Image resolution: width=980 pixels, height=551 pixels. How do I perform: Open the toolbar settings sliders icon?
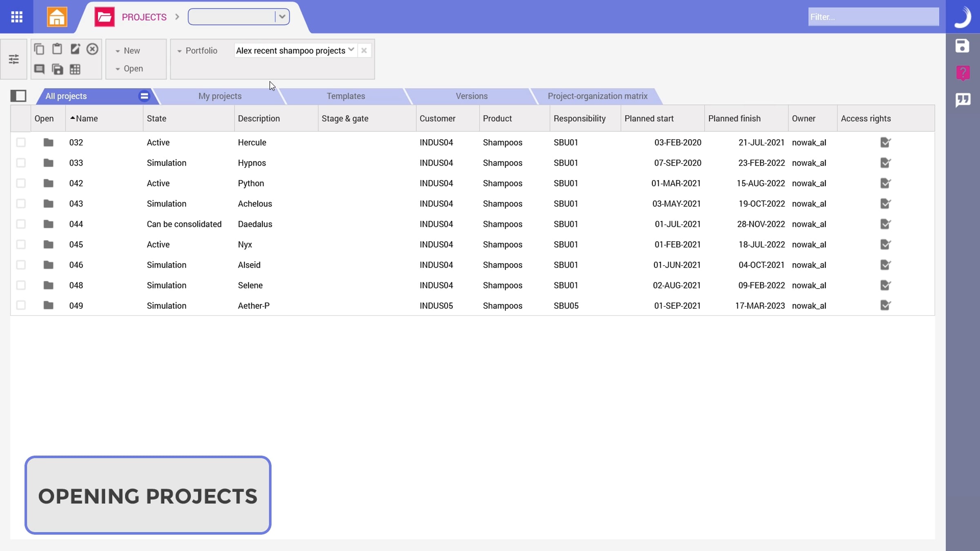pyautogui.click(x=14, y=59)
